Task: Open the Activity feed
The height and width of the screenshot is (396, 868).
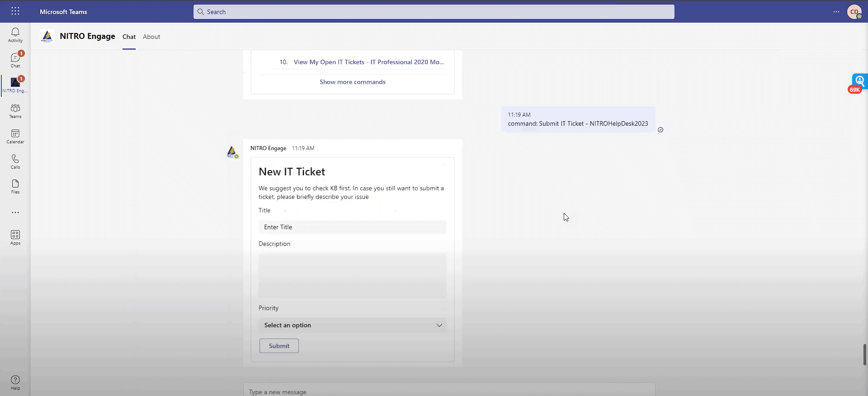Action: point(15,35)
